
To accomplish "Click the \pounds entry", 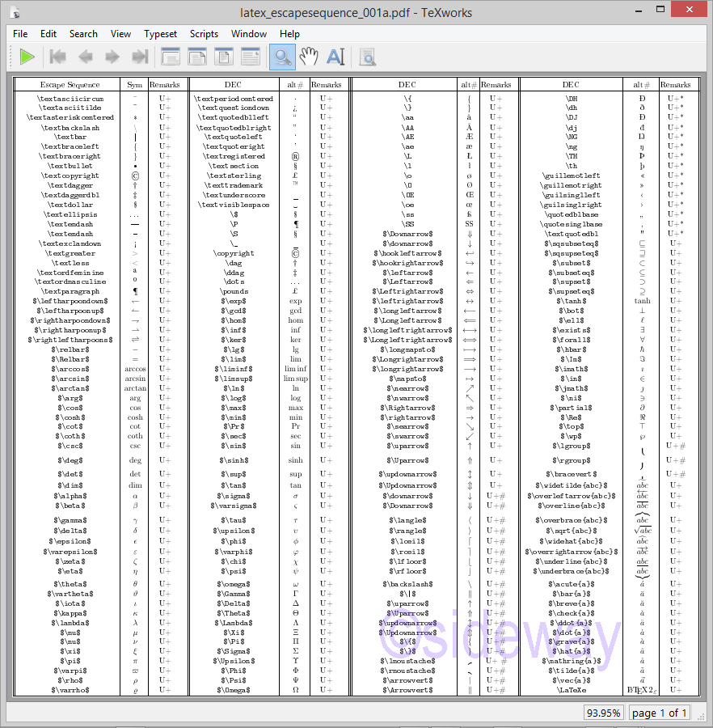I will coord(234,291).
